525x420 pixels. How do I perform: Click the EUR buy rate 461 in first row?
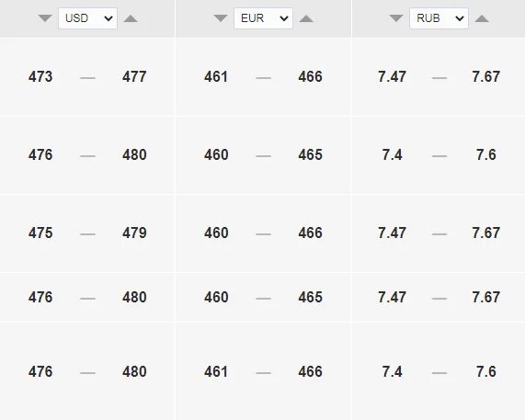216,76
